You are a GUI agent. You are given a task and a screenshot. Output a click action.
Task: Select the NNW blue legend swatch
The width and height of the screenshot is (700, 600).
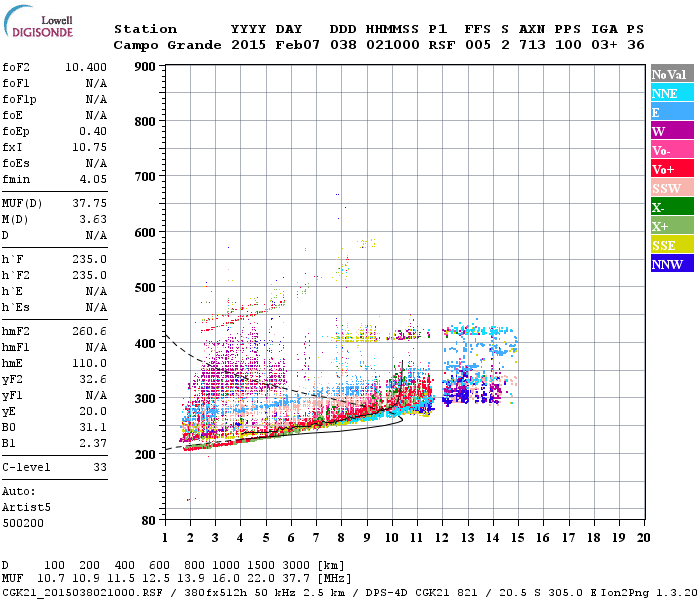672,264
